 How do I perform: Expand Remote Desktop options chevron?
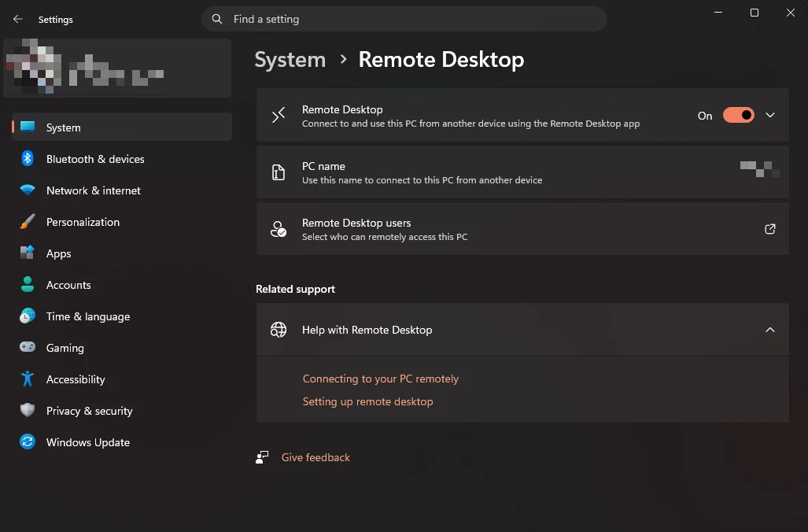point(770,115)
